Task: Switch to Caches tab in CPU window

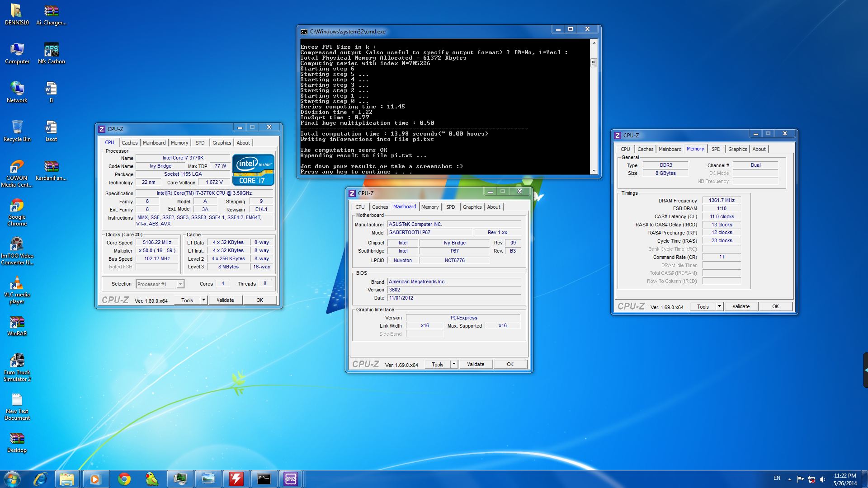Action: 129,143
